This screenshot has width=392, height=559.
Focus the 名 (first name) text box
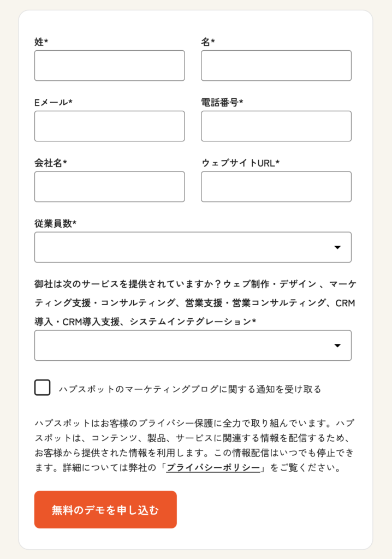276,66
